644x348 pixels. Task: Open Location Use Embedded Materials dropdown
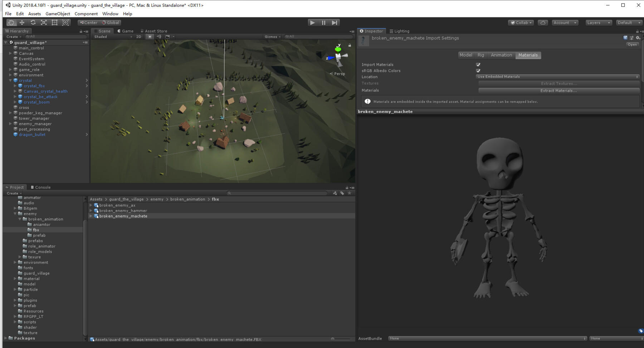558,77
